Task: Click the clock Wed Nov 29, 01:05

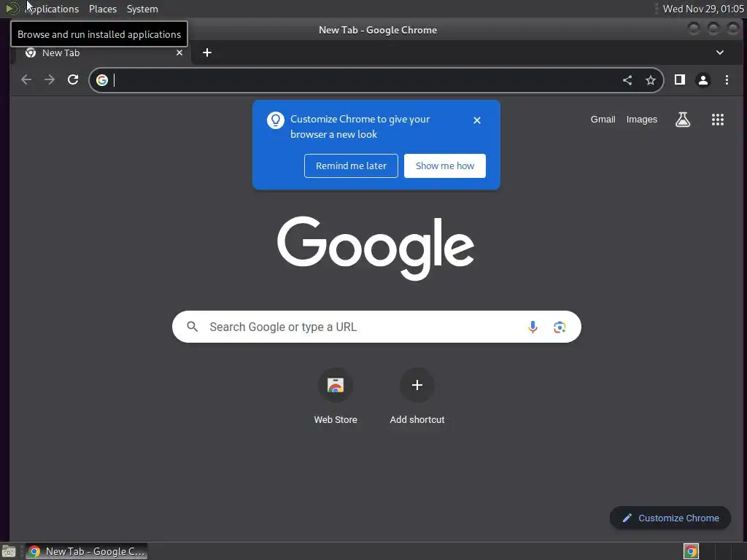Action: tap(703, 9)
